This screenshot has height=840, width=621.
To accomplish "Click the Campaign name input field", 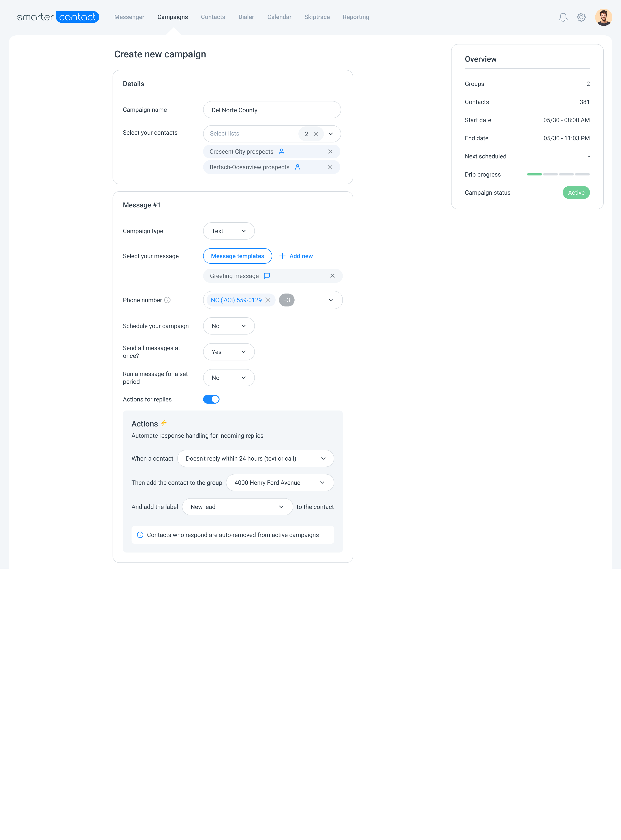I will pos(272,110).
